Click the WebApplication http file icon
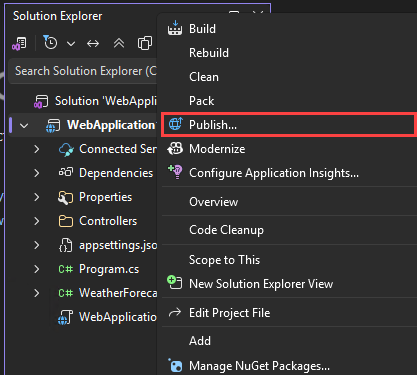Screen dimensions: 417x375 (x=65, y=317)
